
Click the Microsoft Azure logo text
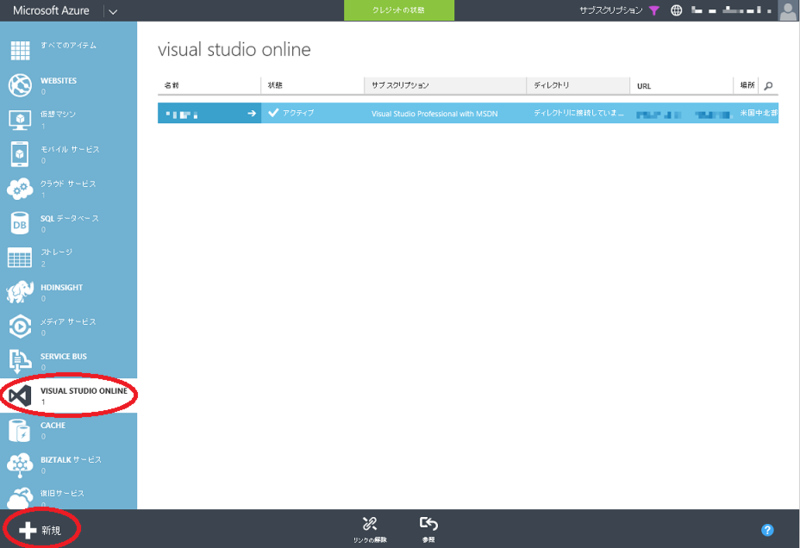[51, 10]
